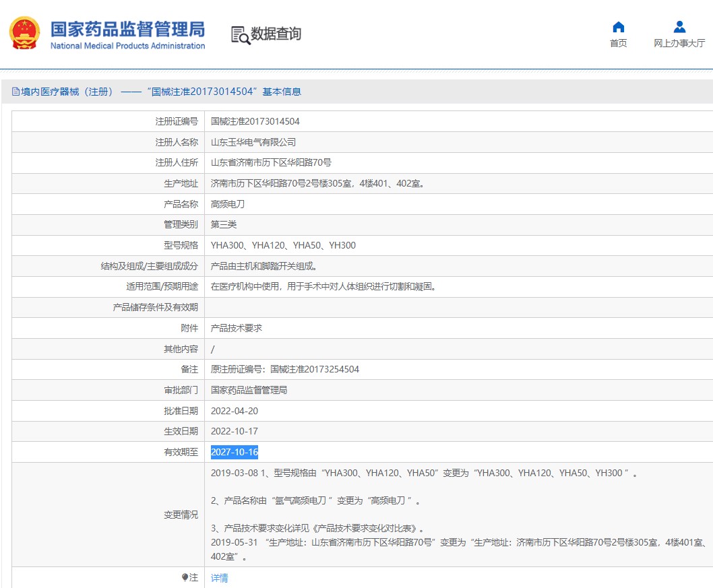Click the document icon before 境内医疗器械
Screen dimensions: 713x588
pos(15,92)
